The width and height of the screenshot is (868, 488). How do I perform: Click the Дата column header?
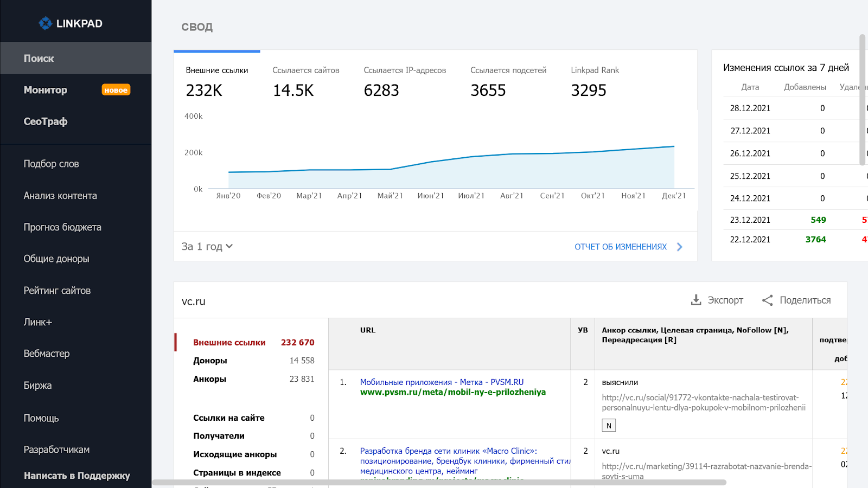pyautogui.click(x=750, y=87)
